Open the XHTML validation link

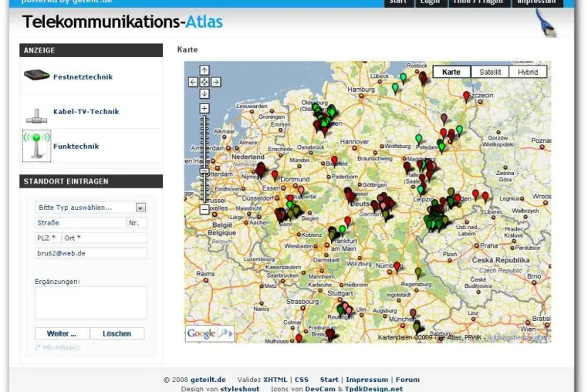275,380
